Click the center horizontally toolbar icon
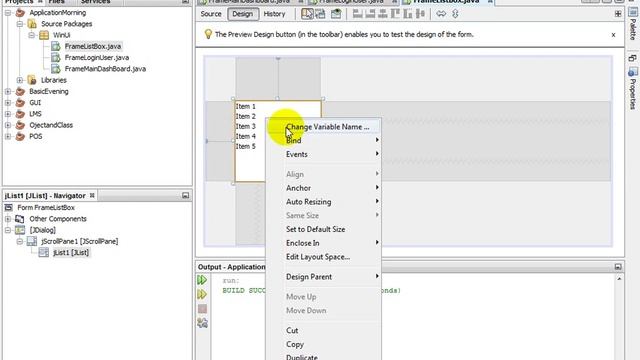 pyautogui.click(x=383, y=14)
